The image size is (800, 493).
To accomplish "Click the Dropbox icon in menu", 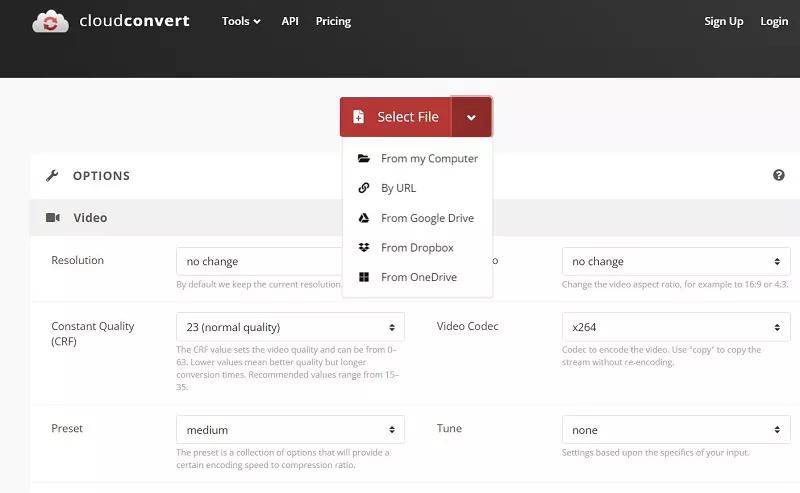I will (x=364, y=247).
